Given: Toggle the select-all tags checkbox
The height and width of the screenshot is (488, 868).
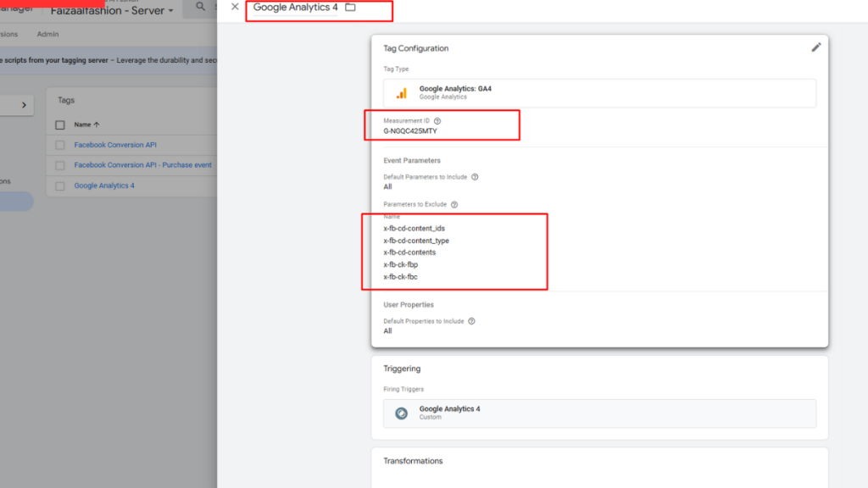Looking at the screenshot, I should click(60, 125).
